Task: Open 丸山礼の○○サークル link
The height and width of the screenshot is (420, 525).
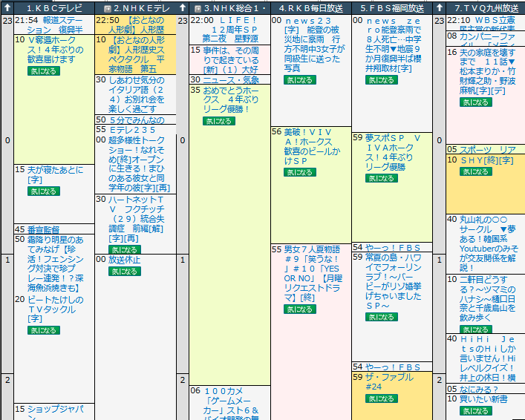Action: (489, 243)
